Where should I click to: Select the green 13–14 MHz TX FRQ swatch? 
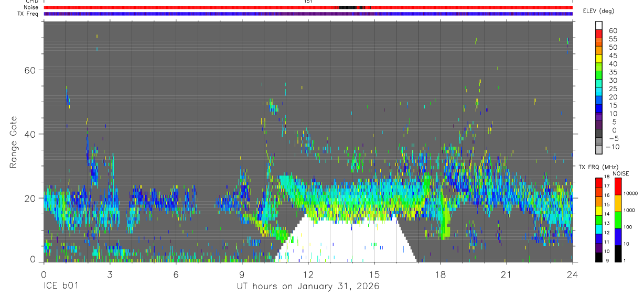599,220
